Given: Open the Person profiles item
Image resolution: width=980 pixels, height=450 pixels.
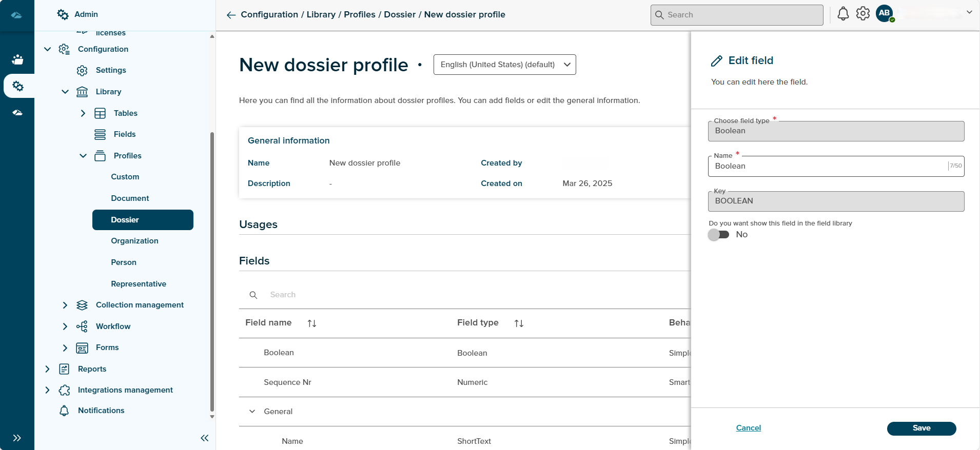Looking at the screenshot, I should 124,262.
